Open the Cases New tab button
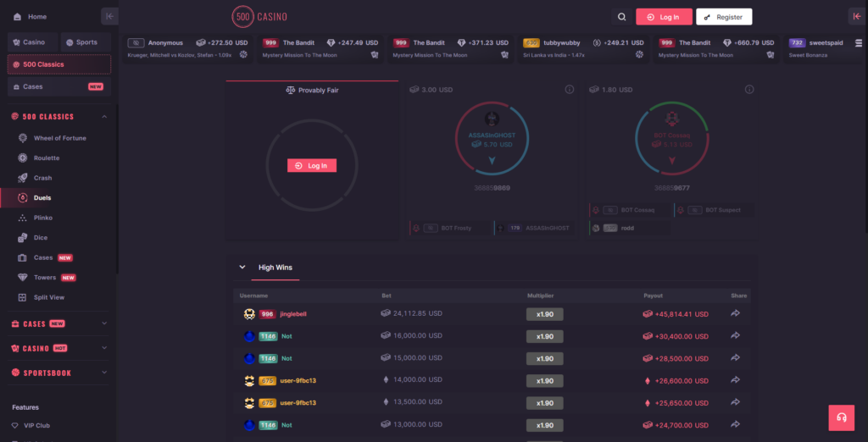868x442 pixels. coord(59,86)
